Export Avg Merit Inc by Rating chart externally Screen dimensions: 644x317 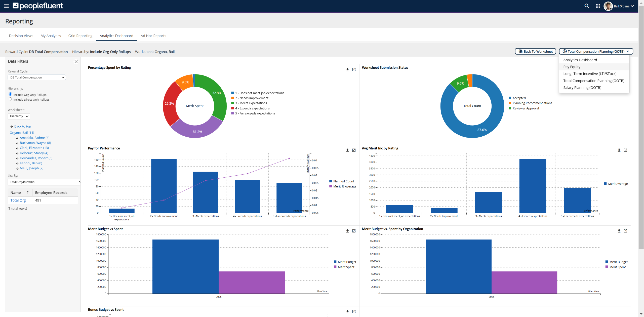coord(626,150)
